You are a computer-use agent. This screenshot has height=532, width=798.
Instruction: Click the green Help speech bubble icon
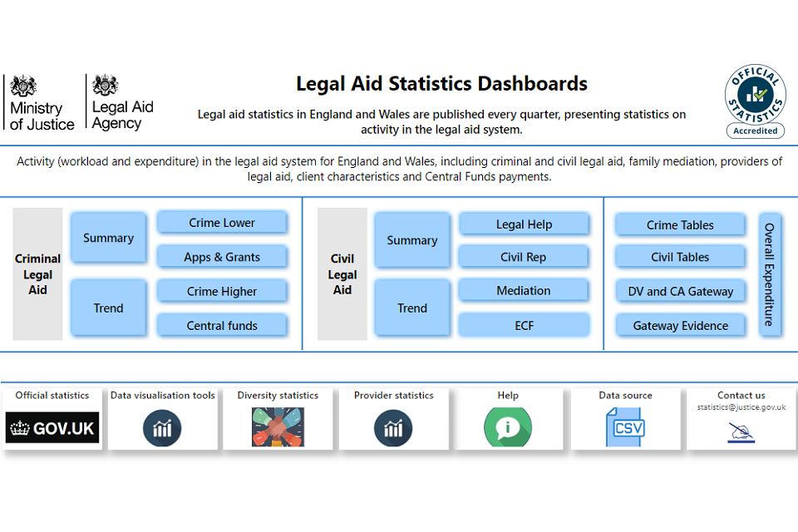(507, 429)
